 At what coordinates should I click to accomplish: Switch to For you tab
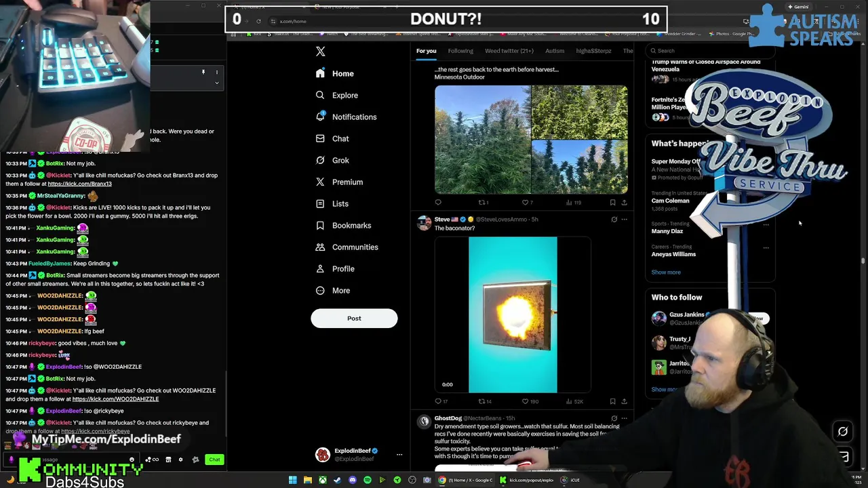(x=427, y=51)
